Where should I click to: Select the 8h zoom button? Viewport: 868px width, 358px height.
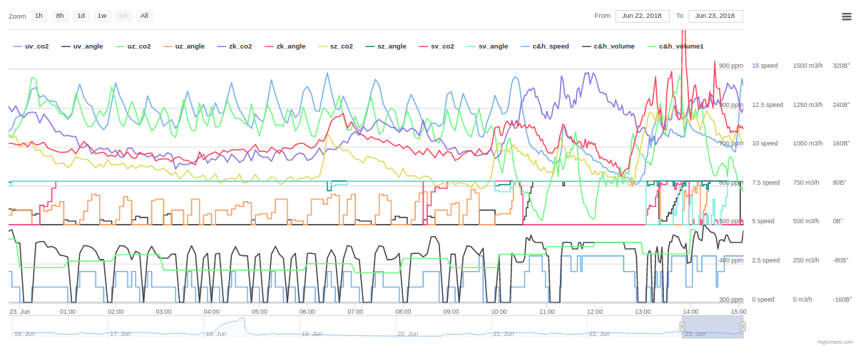click(x=59, y=16)
